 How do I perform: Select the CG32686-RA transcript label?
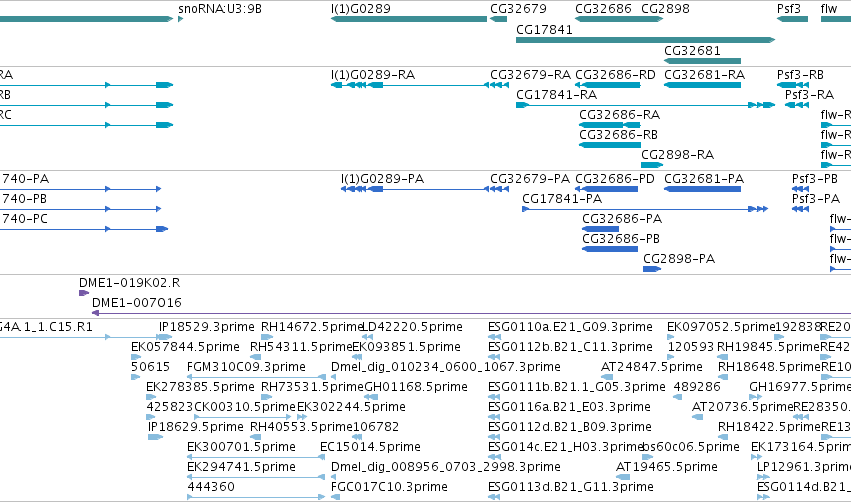point(619,115)
